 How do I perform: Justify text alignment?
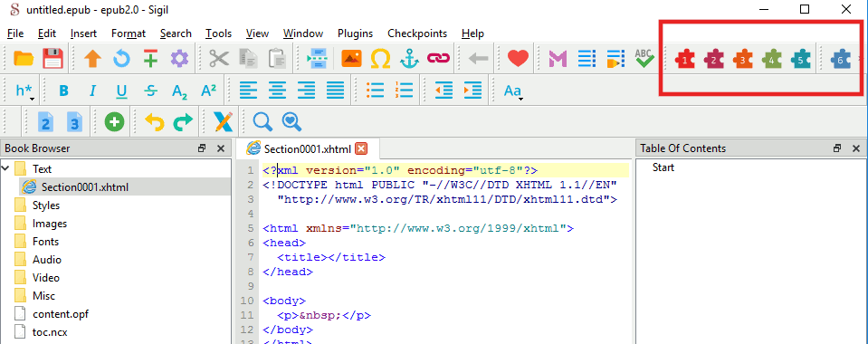(335, 91)
